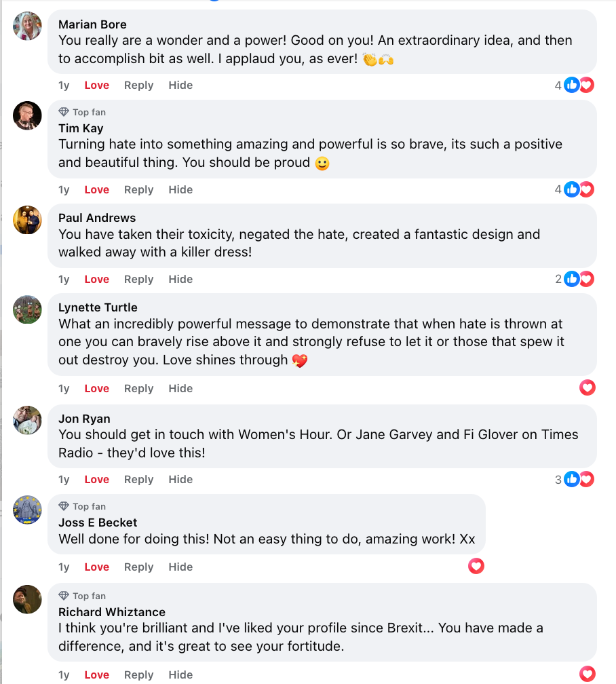Open Jon Ryan's profile name link
616x684 pixels.
point(84,419)
